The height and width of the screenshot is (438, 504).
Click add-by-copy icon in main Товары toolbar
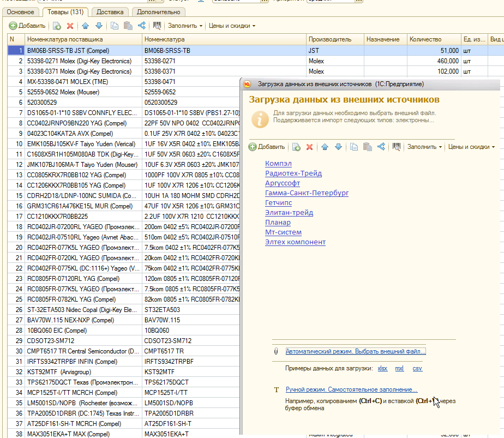pyautogui.click(x=57, y=26)
